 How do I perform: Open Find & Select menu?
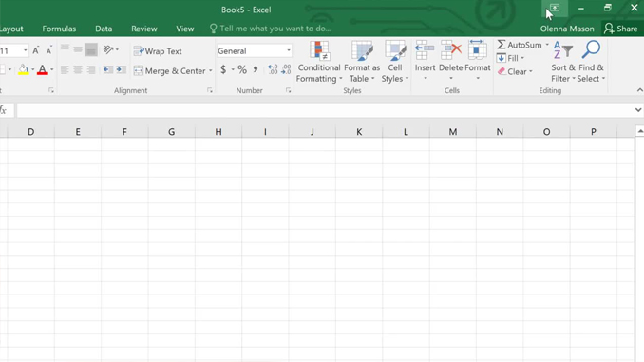click(x=591, y=62)
